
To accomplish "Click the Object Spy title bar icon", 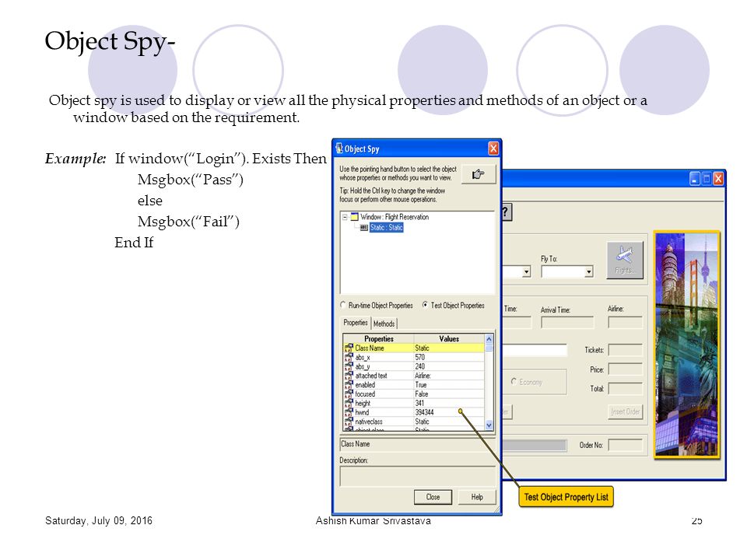I will click(x=339, y=149).
